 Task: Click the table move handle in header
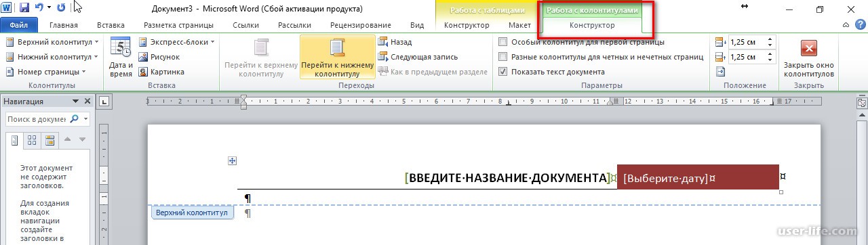tap(232, 160)
